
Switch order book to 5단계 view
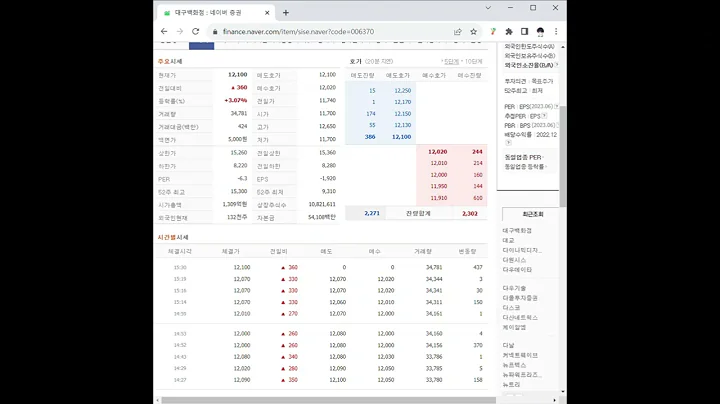pos(451,62)
